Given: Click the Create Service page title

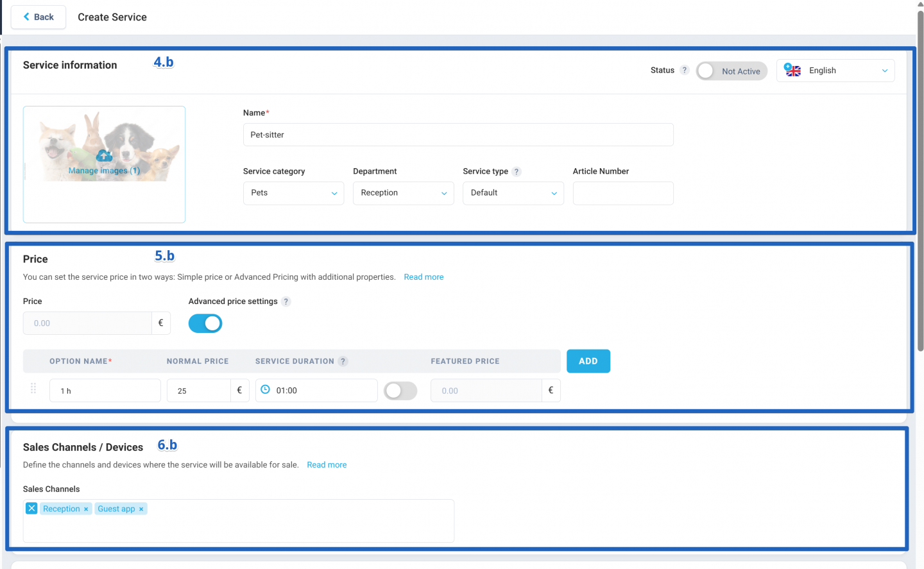Looking at the screenshot, I should (112, 17).
